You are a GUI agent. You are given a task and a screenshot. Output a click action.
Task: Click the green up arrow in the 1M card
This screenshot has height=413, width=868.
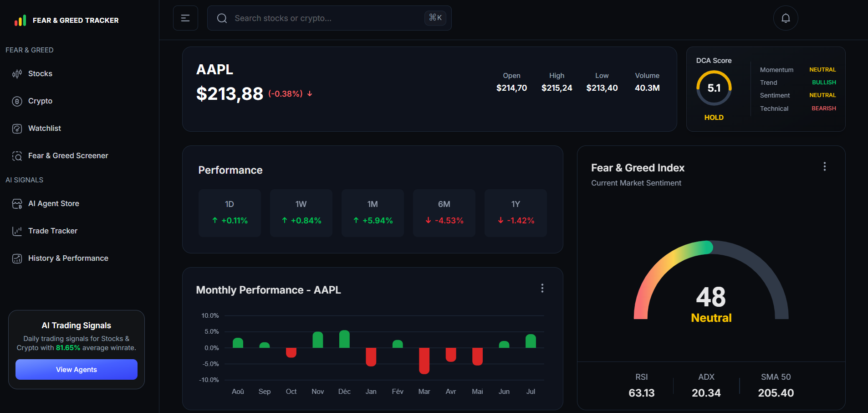point(356,220)
